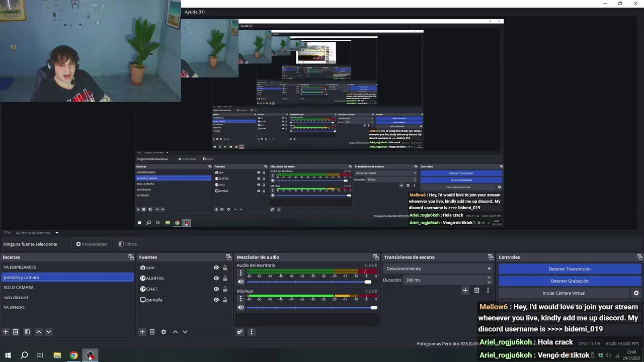This screenshot has height=362, width=644.
Task: Open Task View from taskbar
Action: pos(40,355)
